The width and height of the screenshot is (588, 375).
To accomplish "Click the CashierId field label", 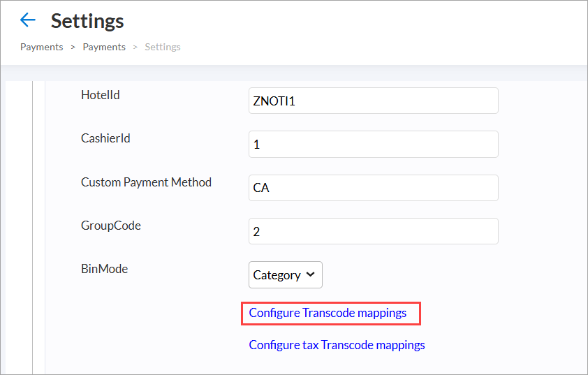I will 105,138.
